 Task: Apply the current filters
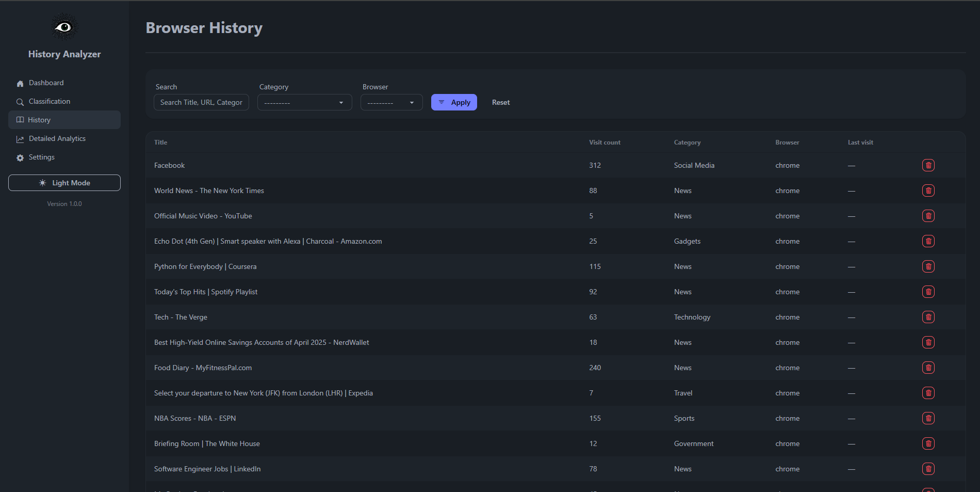tap(454, 102)
